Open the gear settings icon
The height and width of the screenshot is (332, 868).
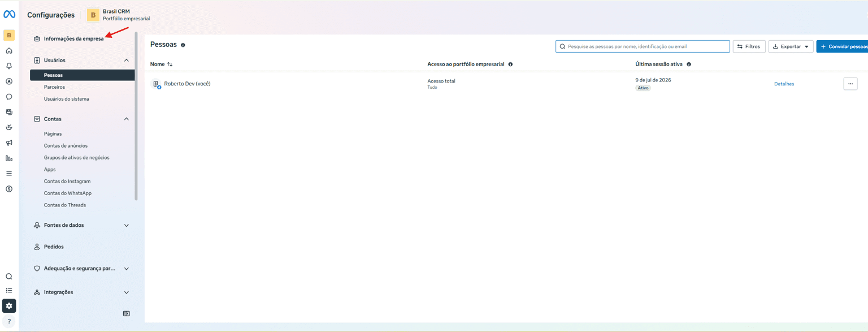click(9, 306)
